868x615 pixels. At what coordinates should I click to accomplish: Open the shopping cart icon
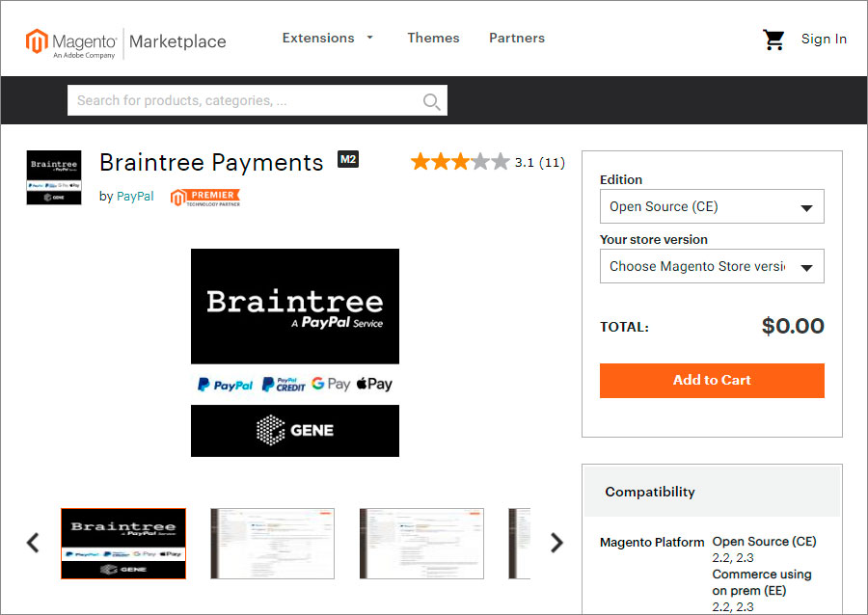point(773,40)
